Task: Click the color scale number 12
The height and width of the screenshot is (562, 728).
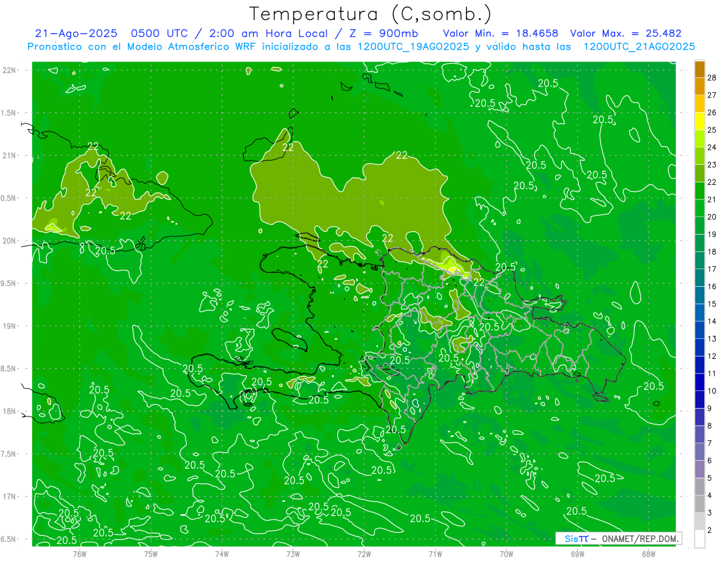Action: click(712, 356)
